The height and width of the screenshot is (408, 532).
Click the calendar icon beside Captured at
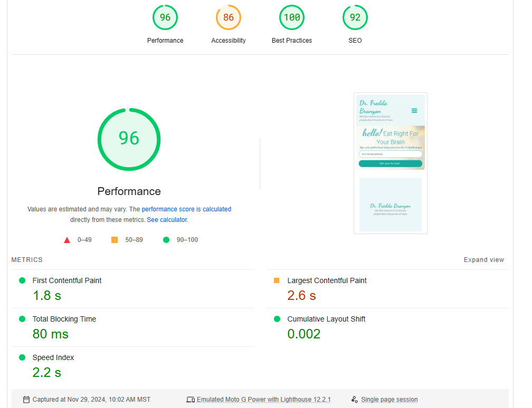click(x=26, y=400)
